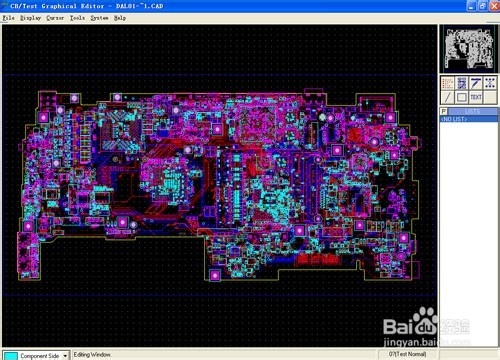Open the Cursor menu
The height and width of the screenshot is (360, 500).
click(55, 18)
